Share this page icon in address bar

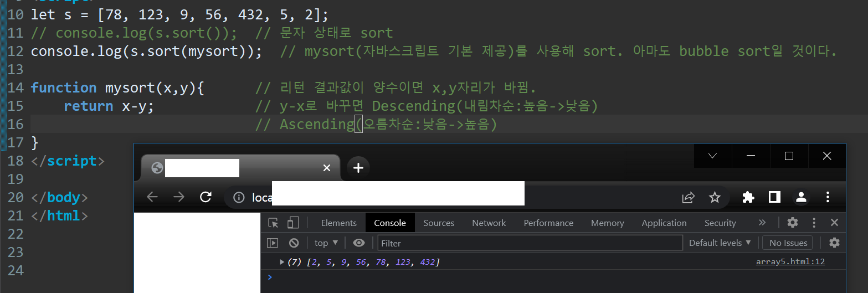coord(689,197)
